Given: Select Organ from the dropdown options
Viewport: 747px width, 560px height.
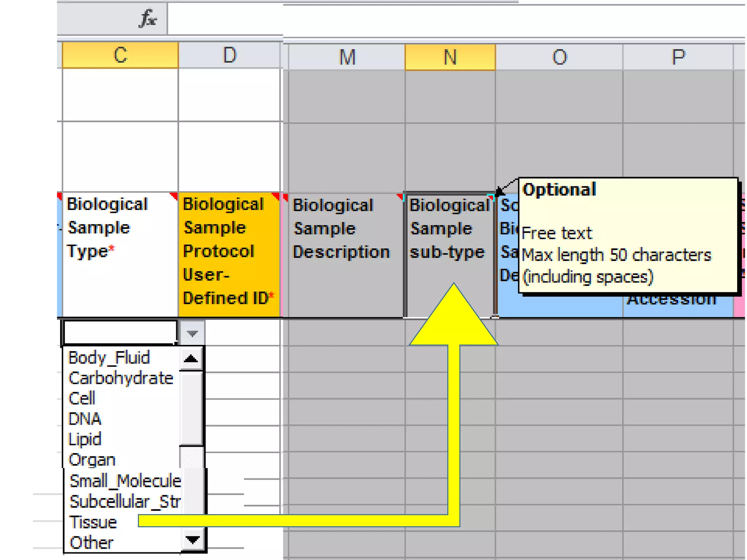Looking at the screenshot, I should (x=92, y=460).
